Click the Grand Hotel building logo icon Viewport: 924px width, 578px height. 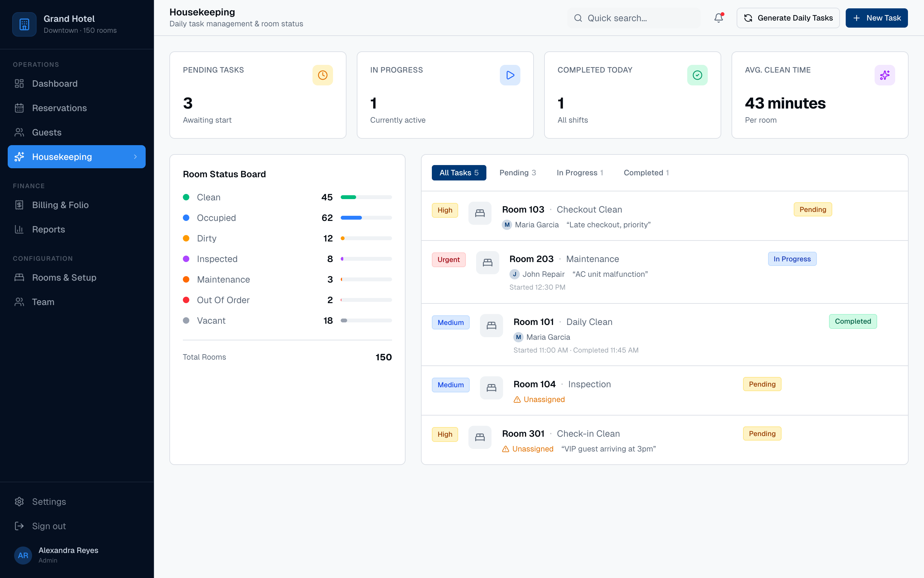click(x=24, y=24)
